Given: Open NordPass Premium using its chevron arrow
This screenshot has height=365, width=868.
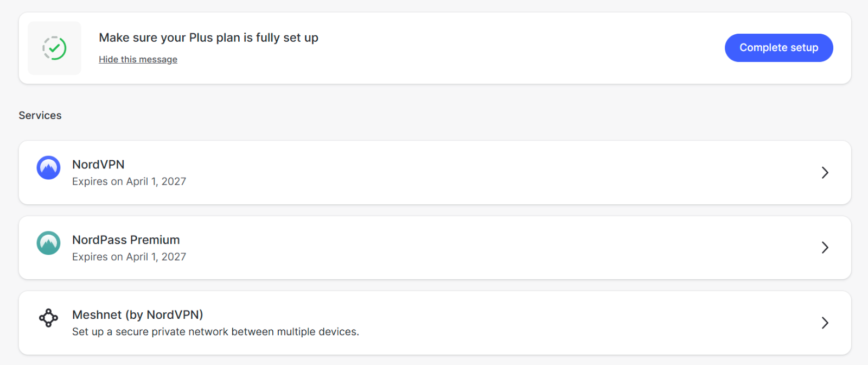Looking at the screenshot, I should point(825,248).
